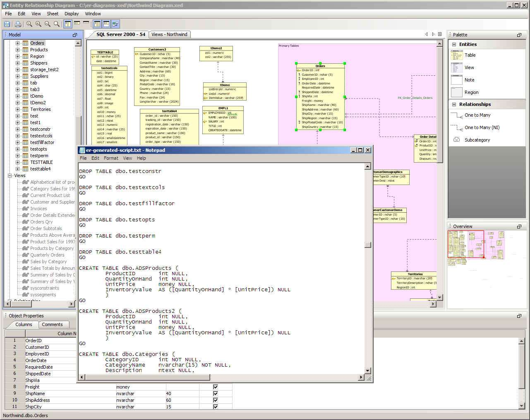Toggle the checkbox in the Freight row
This screenshot has width=530, height=420.
tap(215, 387)
